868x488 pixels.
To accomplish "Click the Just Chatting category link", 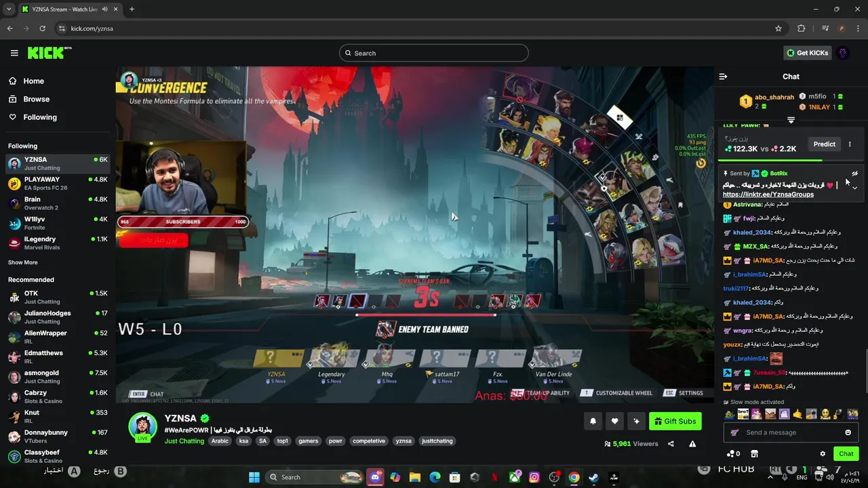I will (x=184, y=441).
